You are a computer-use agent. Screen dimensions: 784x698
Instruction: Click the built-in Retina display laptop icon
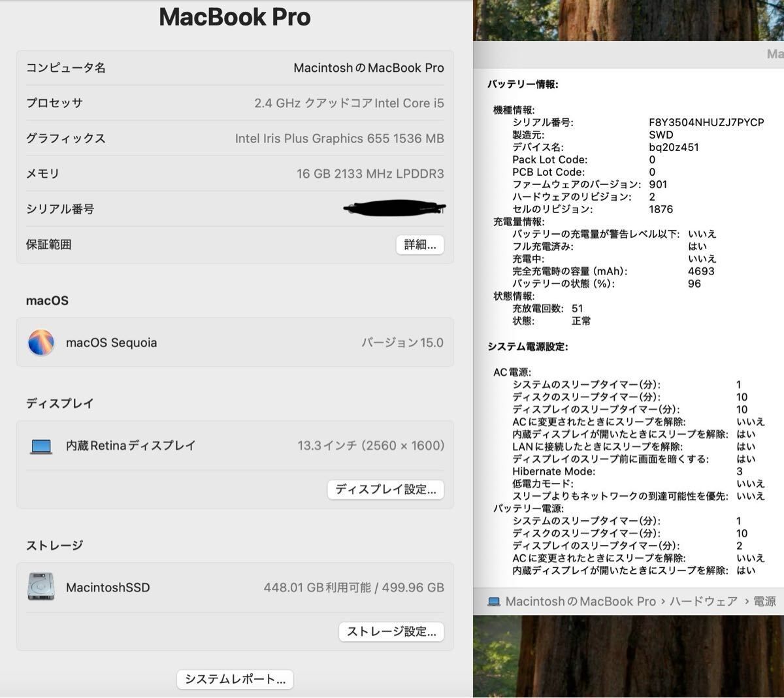click(x=41, y=446)
